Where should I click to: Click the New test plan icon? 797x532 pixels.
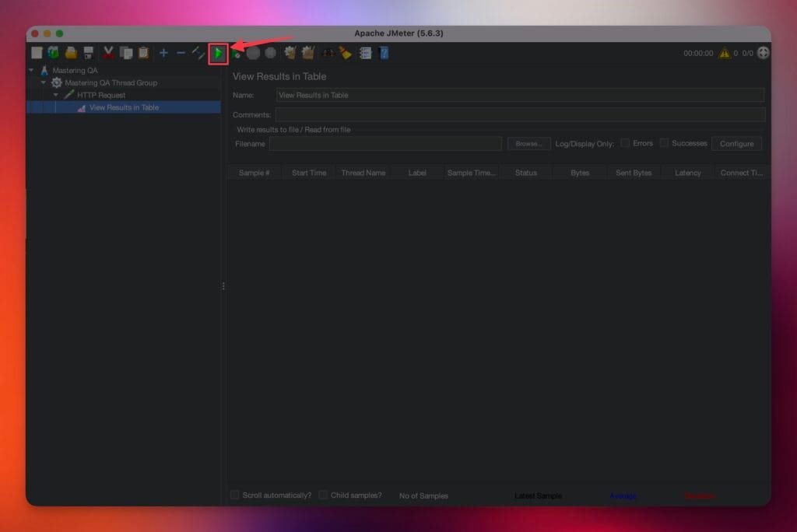coord(37,53)
